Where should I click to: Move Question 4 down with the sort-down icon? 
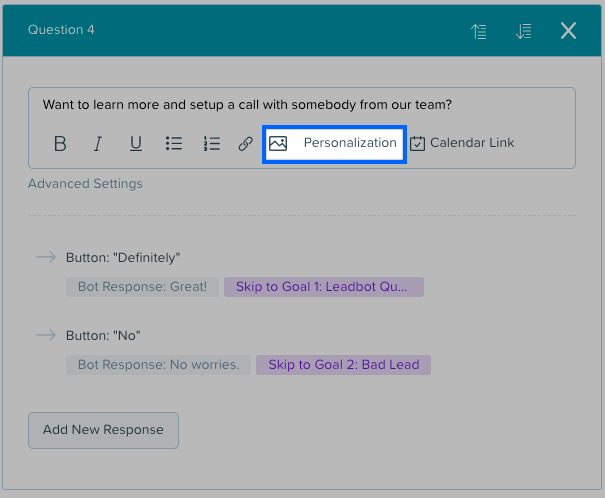(524, 31)
